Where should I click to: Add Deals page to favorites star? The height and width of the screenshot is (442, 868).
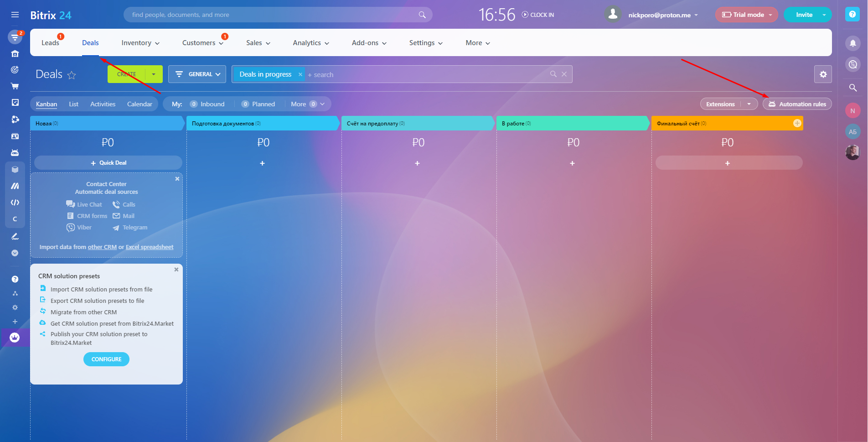(x=72, y=75)
